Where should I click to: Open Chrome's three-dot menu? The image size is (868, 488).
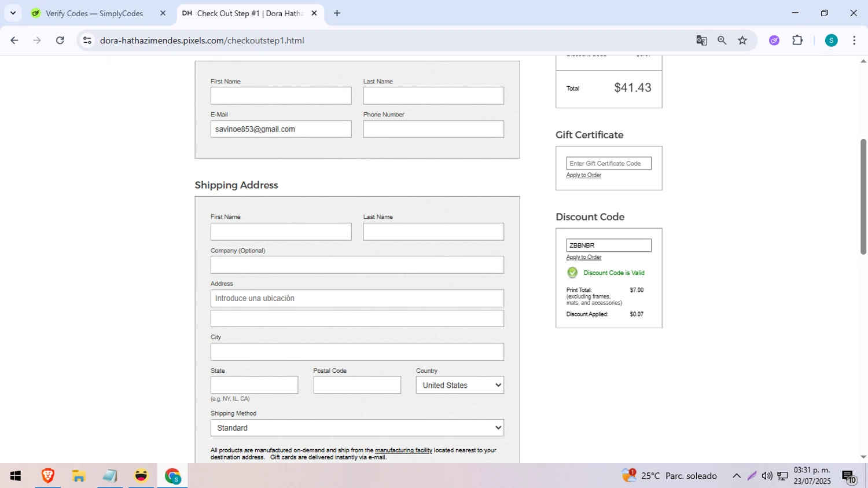tap(854, 41)
